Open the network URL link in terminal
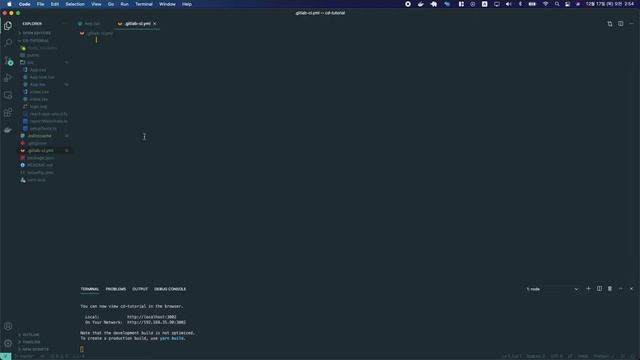The image size is (640, 360). (156, 322)
